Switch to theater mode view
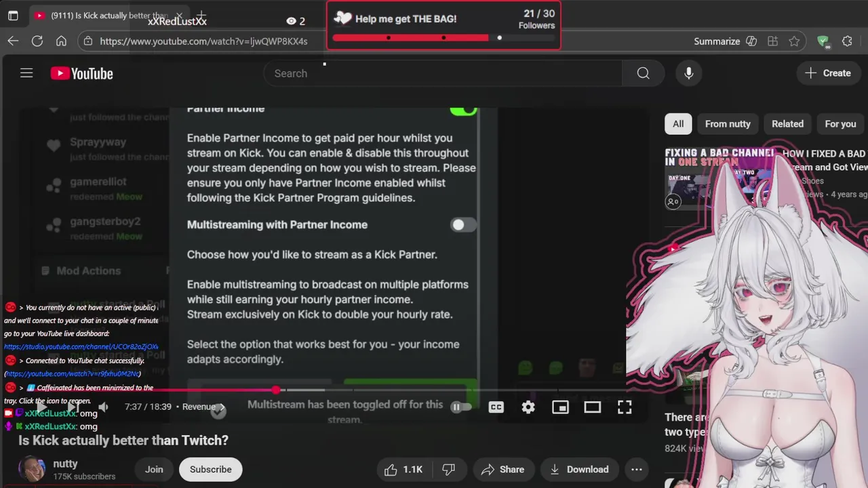Image resolution: width=868 pixels, height=488 pixels. [x=593, y=407]
